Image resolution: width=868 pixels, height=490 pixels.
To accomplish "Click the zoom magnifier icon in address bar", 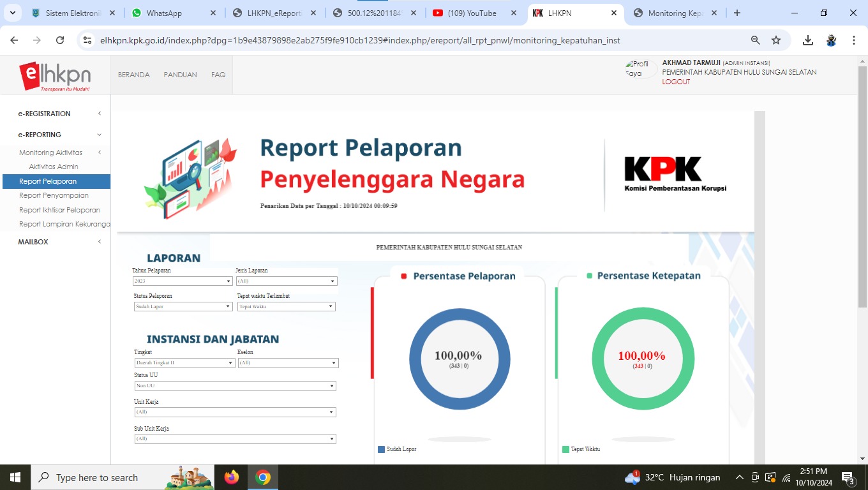I will coord(755,40).
